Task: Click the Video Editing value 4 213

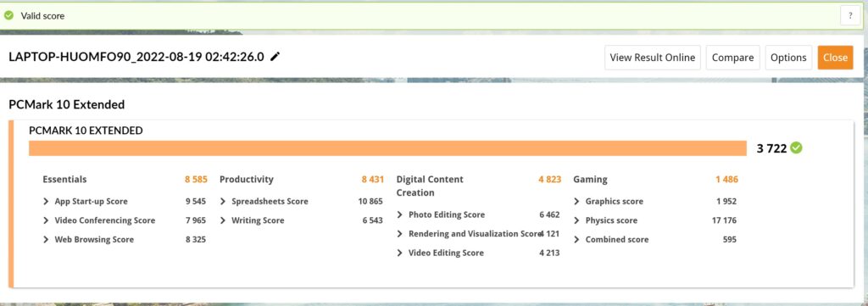Action: (x=549, y=253)
